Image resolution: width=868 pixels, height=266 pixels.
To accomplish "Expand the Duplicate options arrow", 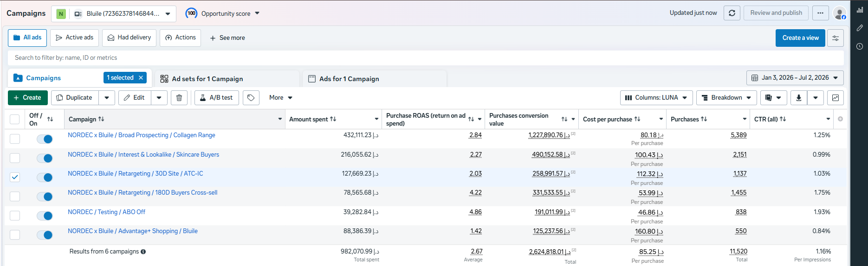I will (x=107, y=98).
